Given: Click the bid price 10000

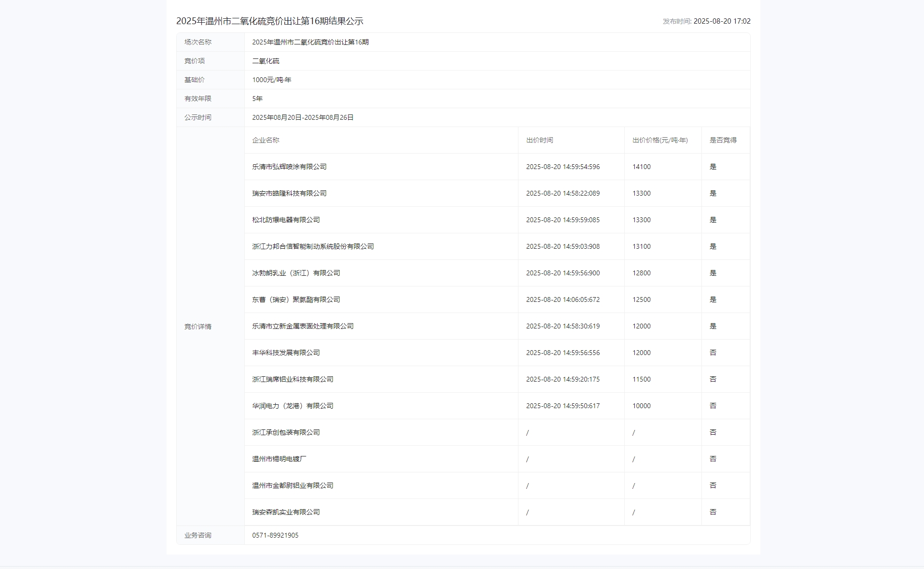Looking at the screenshot, I should (x=642, y=406).
